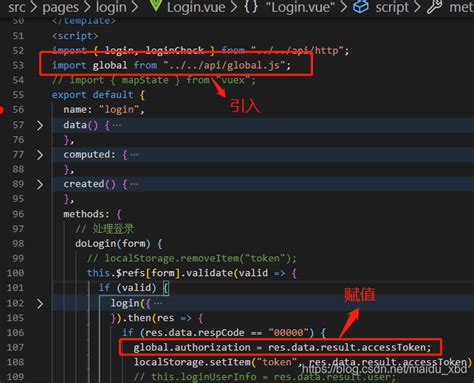Click 'global' in the import statement
Image resolution: width=474 pixels, height=383 pixels.
[110, 65]
